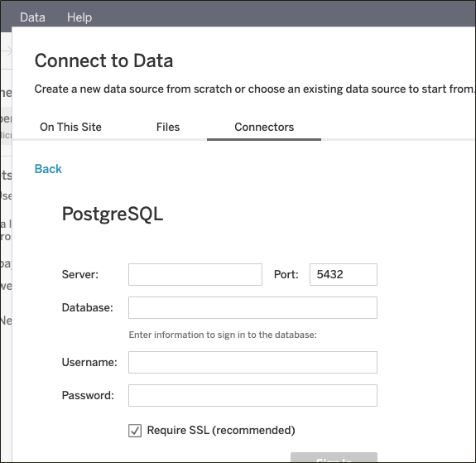Screen dimensions: 476x463
Task: Uncheck the Require SSL checkbox
Action: 135,431
